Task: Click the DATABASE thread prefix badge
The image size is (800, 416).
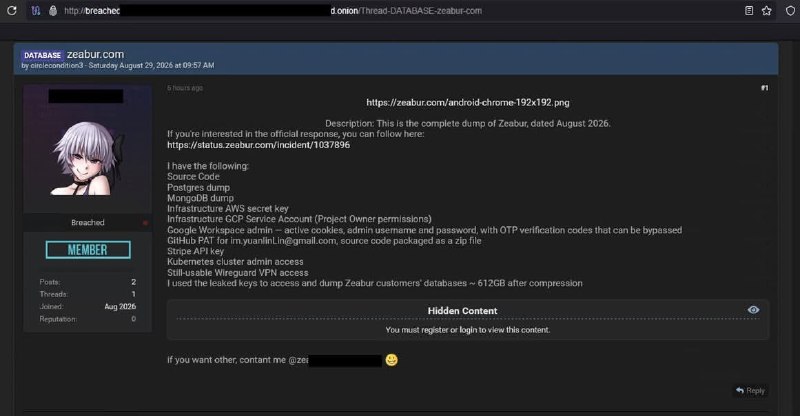Action: tap(42, 55)
